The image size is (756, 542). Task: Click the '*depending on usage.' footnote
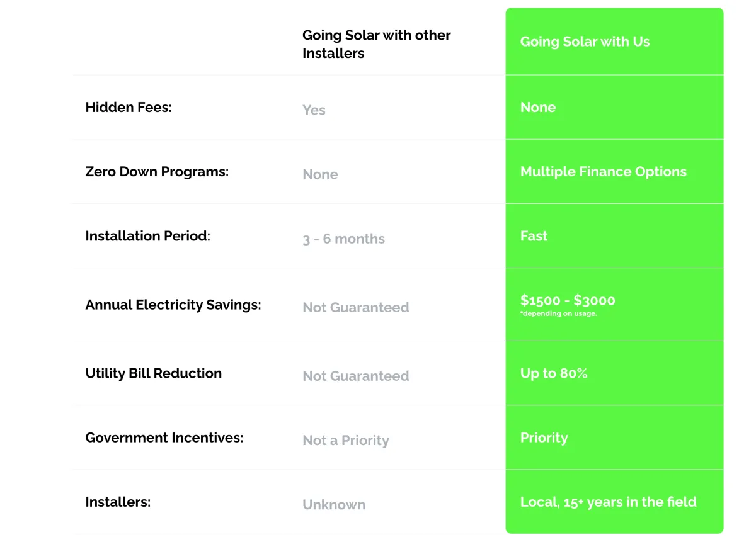(558, 313)
